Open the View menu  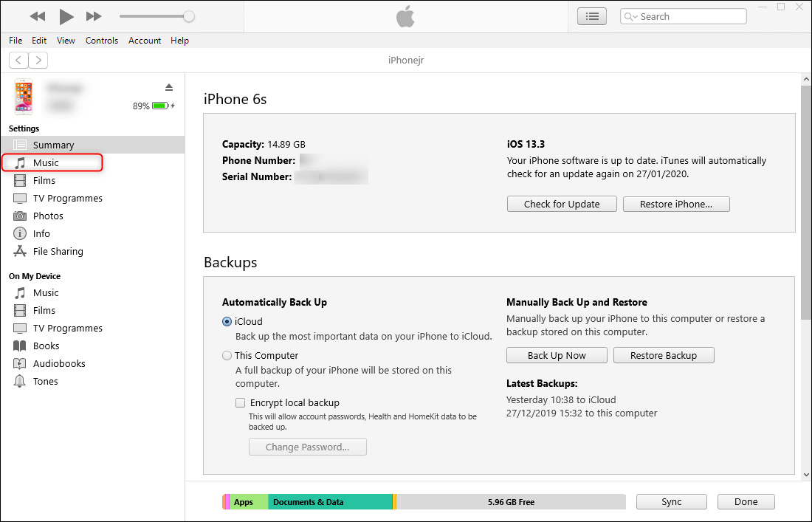tap(66, 41)
